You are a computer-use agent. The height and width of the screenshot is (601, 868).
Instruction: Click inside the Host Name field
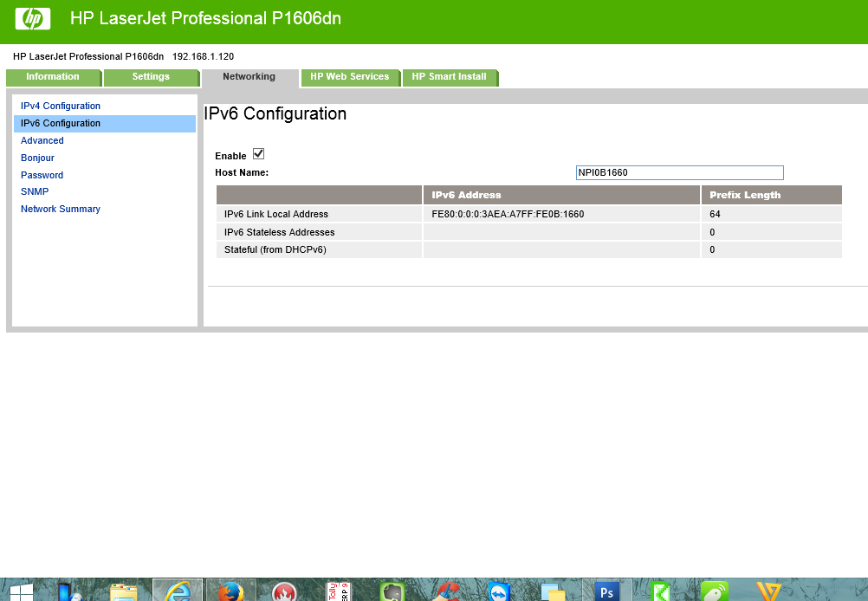click(679, 172)
